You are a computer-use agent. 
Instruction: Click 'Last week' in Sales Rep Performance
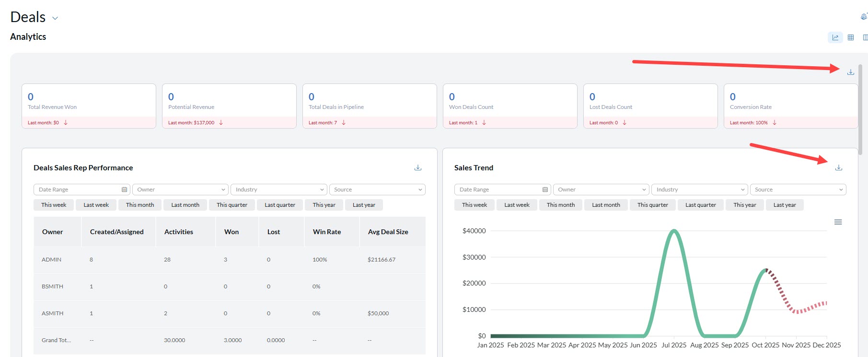pos(96,205)
